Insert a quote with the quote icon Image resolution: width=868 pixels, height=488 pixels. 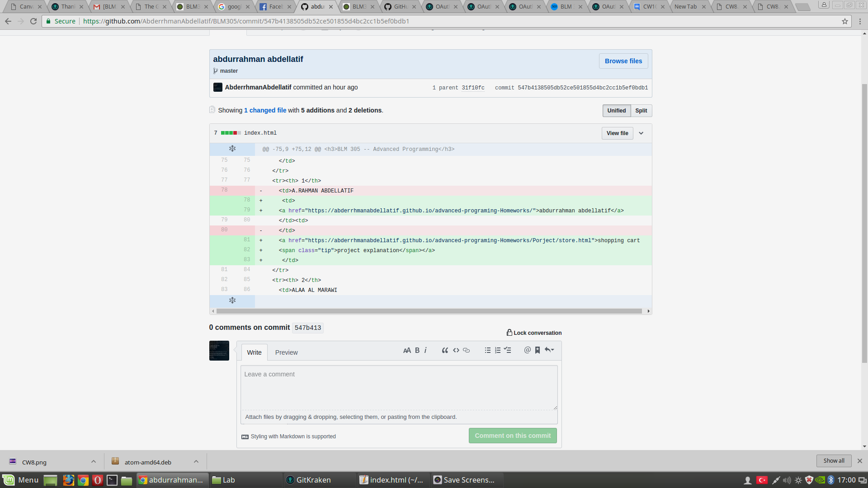445,350
